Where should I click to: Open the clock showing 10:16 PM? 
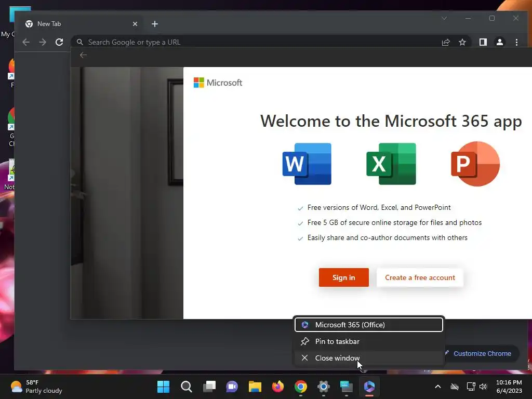point(509,387)
